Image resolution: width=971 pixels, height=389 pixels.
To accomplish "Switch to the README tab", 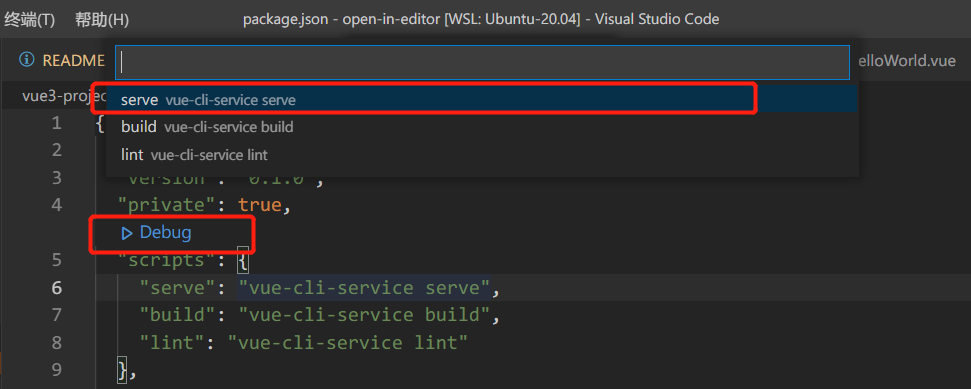I will click(74, 61).
